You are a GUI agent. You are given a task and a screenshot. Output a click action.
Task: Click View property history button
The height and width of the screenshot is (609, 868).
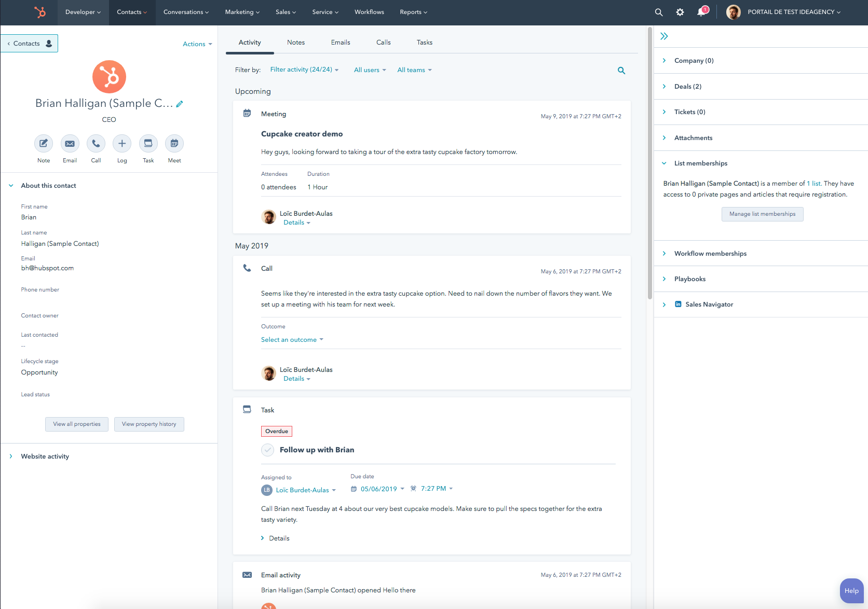pos(149,424)
